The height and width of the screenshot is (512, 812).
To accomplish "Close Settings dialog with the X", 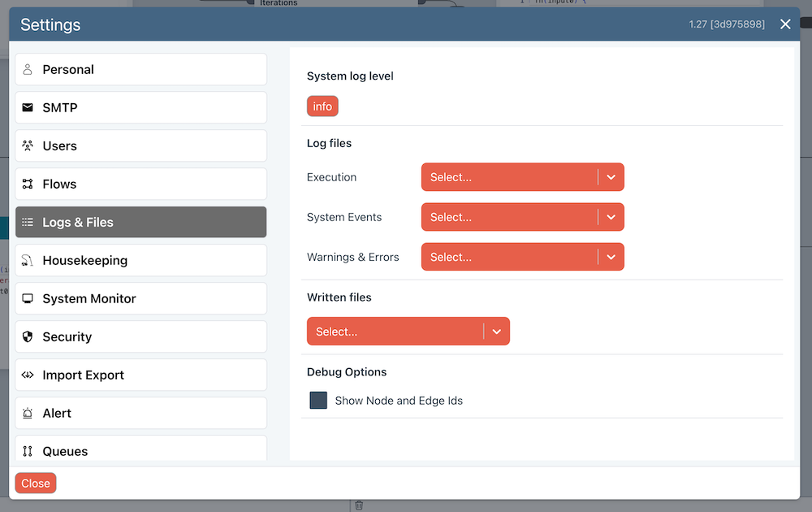I will coord(785,24).
